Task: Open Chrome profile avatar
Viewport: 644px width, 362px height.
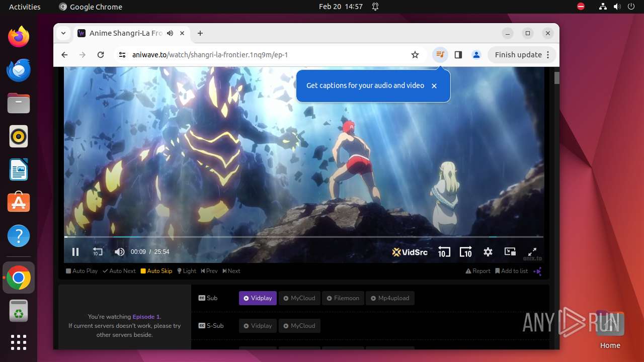Action: tap(476, 55)
